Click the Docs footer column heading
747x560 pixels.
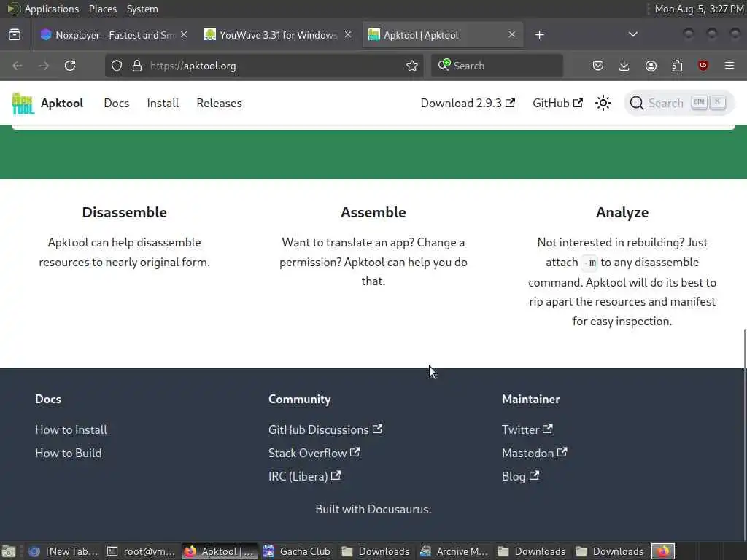pos(48,399)
